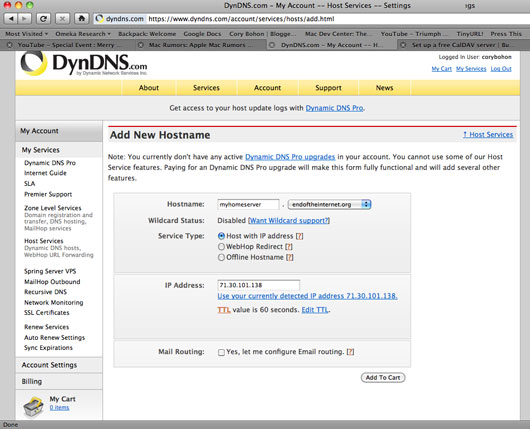
Task: Open the Omeka Research bookmarks folder
Action: tap(83, 34)
